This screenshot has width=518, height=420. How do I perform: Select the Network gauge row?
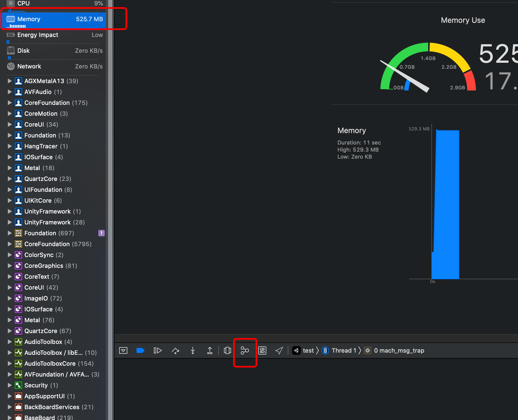[55, 66]
